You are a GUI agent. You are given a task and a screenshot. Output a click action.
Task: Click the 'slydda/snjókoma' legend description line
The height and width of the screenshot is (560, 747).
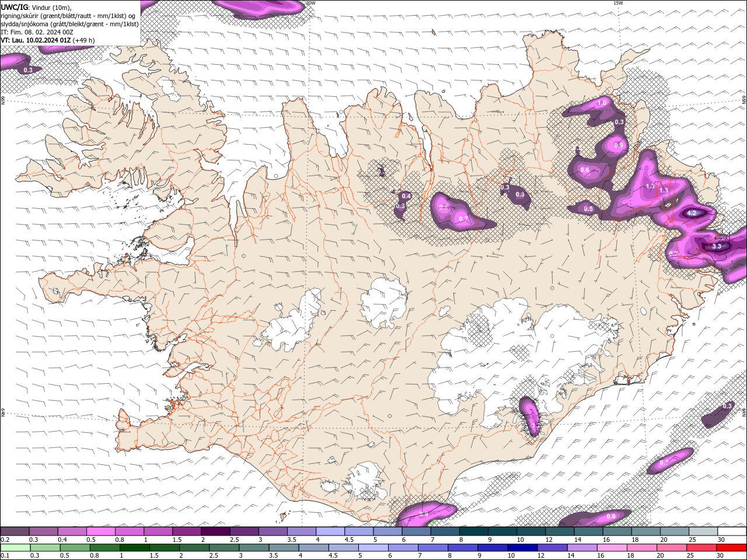(70, 24)
